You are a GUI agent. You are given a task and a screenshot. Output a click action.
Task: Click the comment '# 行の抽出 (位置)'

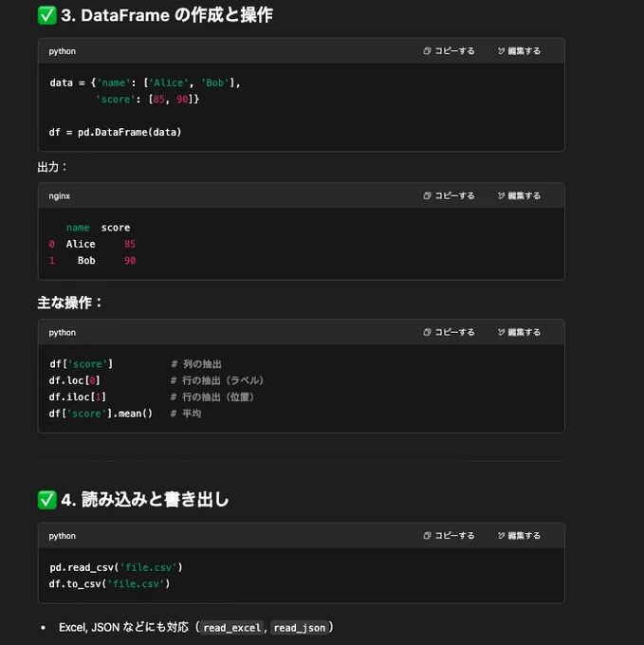click(212, 397)
